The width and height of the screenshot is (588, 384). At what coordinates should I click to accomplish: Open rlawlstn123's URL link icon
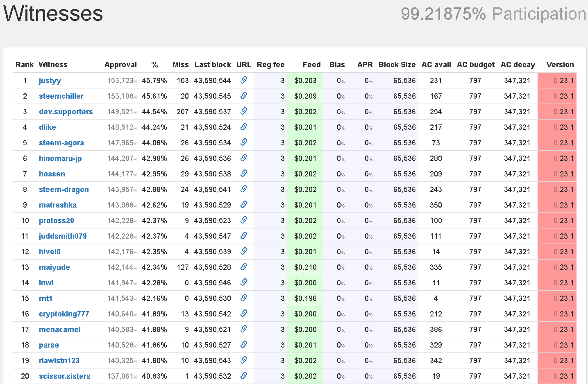[x=243, y=360]
